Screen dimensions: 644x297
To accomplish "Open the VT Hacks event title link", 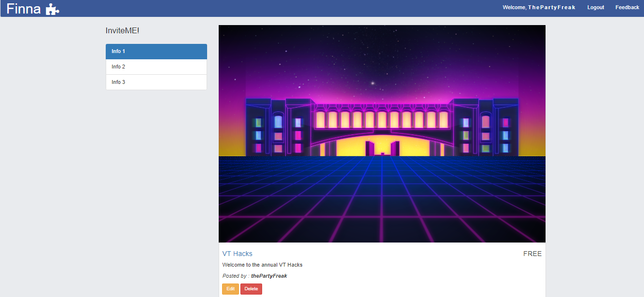I will pos(237,254).
